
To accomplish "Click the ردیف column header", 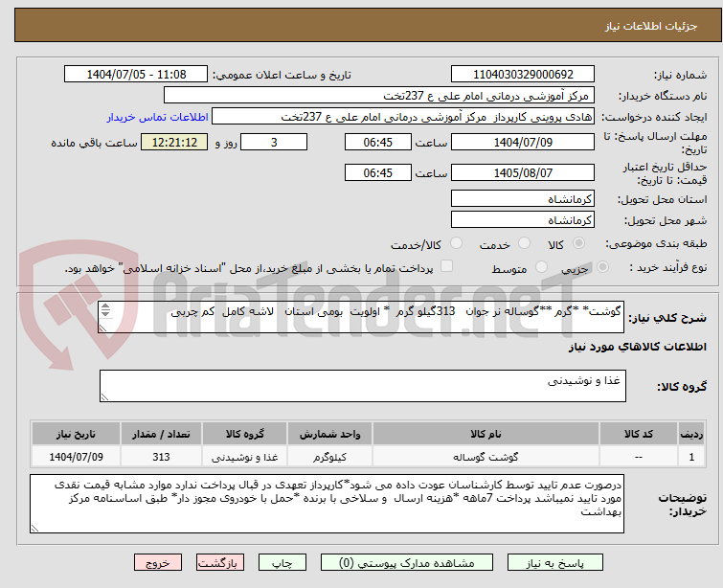I will [x=691, y=434].
